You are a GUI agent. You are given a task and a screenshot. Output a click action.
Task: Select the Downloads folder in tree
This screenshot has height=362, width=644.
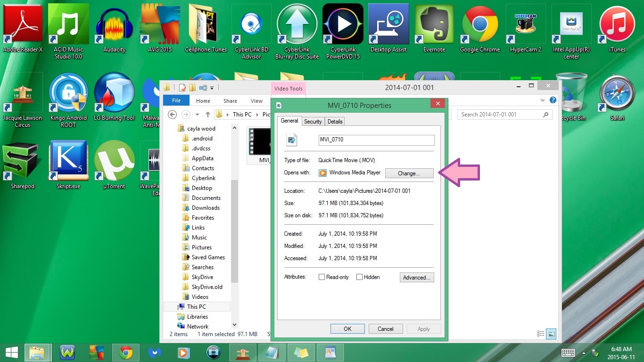click(x=206, y=208)
